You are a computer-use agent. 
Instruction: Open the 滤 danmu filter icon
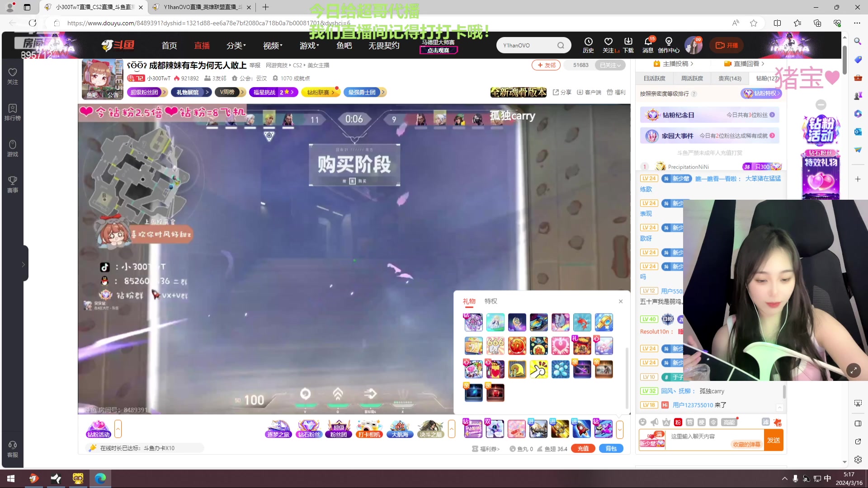point(766,422)
